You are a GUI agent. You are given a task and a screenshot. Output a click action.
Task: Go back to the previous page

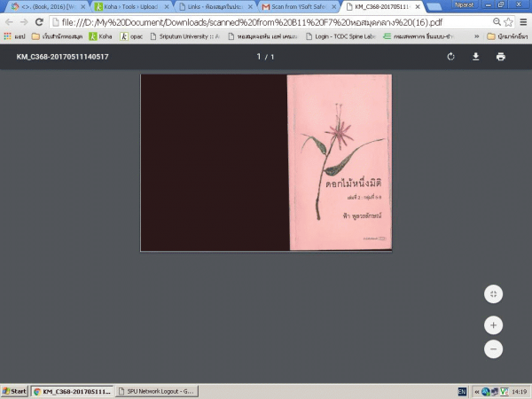tap(8, 21)
